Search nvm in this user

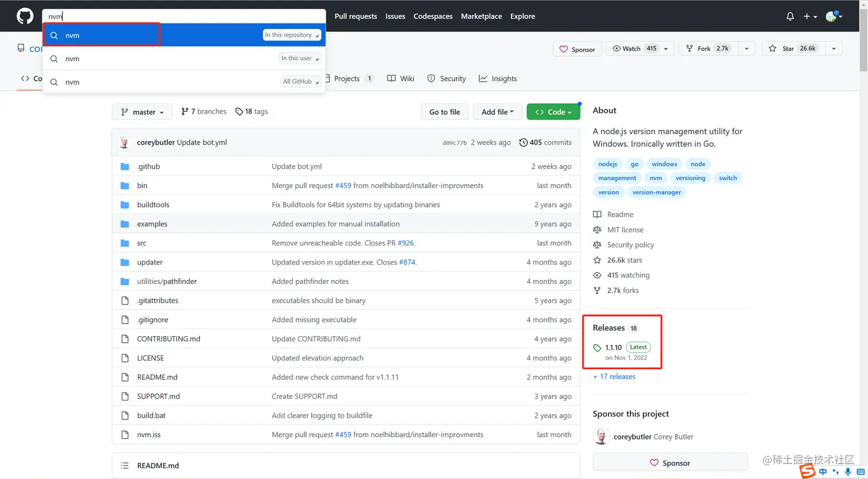(x=184, y=59)
